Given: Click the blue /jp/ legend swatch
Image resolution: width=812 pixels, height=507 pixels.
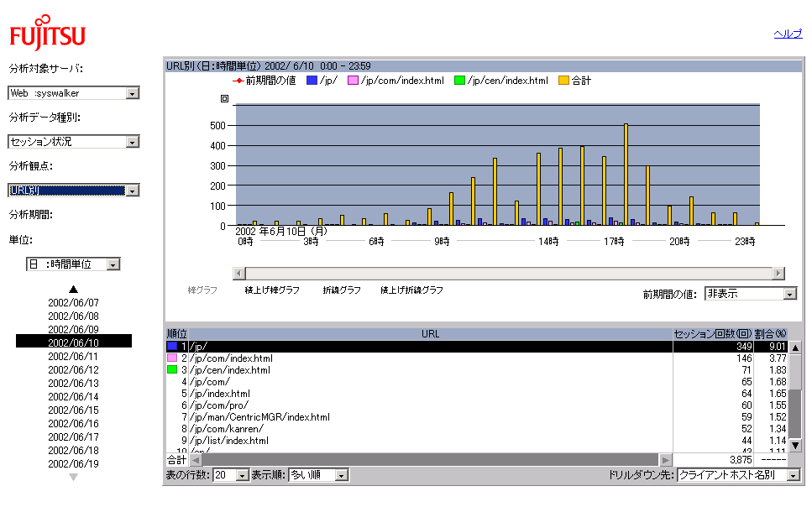Looking at the screenshot, I should tap(312, 81).
